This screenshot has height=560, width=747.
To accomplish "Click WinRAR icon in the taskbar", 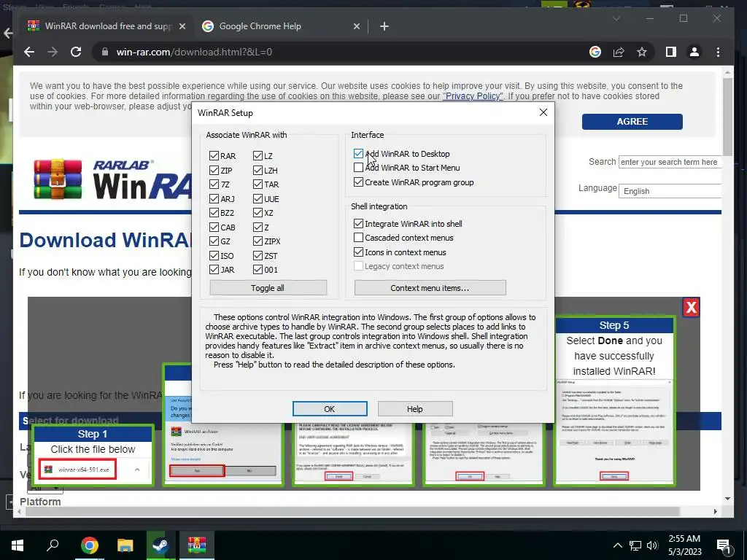I will point(197,545).
